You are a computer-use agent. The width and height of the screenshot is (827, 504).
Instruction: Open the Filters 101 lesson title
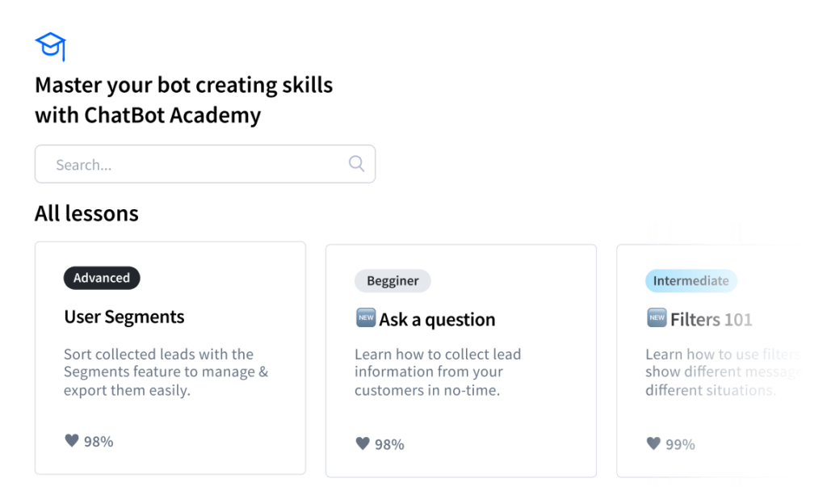tap(711, 320)
